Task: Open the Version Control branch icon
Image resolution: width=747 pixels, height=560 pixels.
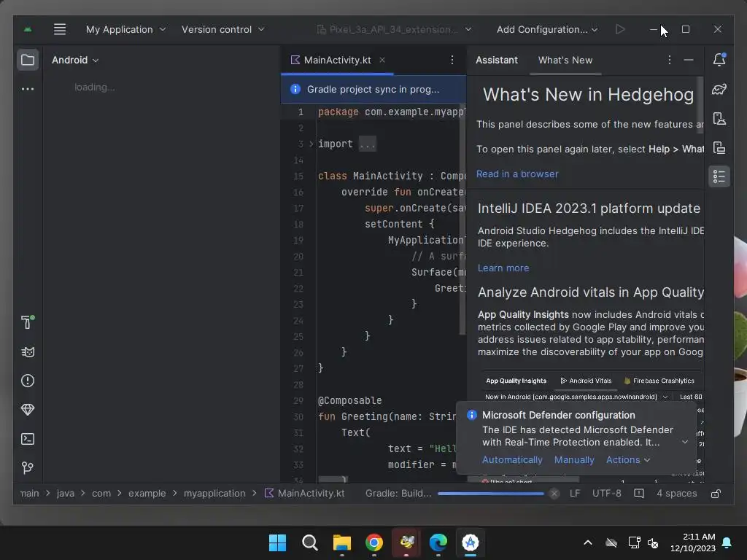Action: click(28, 468)
